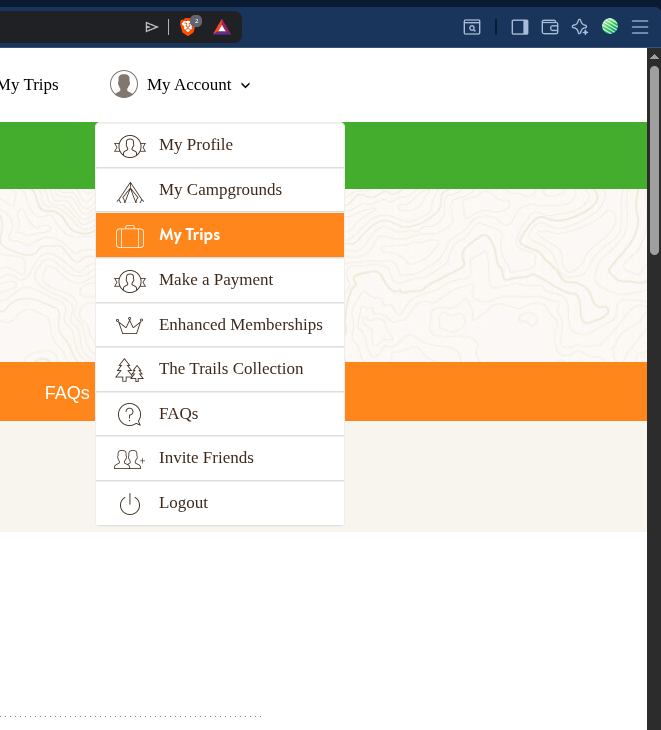This screenshot has height=730, width=661.
Task: Toggle the browser sidebar panel
Action: pyautogui.click(x=519, y=27)
